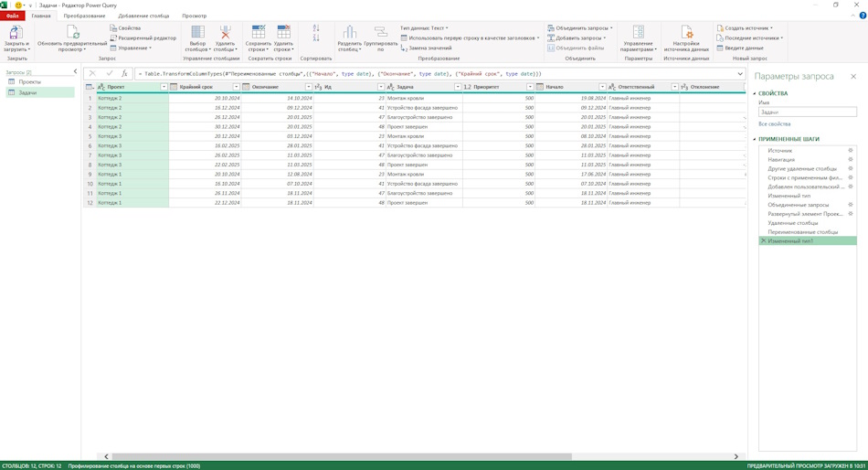Click Замена значений
Image resolution: width=868 pixels, height=470 pixels.
(426, 48)
